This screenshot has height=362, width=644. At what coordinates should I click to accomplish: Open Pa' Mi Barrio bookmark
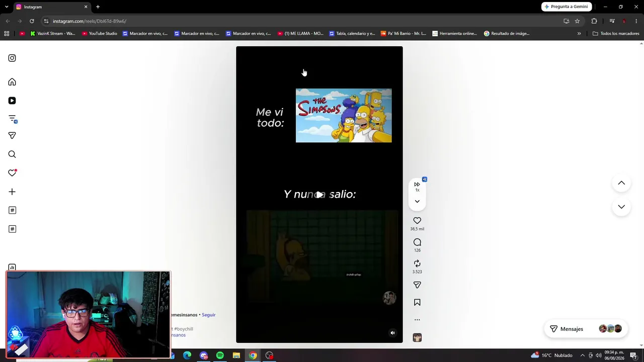(x=404, y=34)
